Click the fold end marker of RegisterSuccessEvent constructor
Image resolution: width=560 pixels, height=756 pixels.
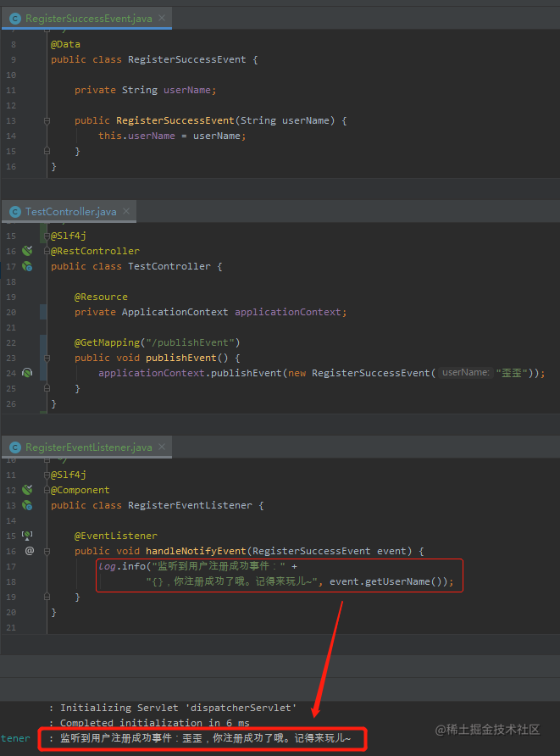coord(47,151)
